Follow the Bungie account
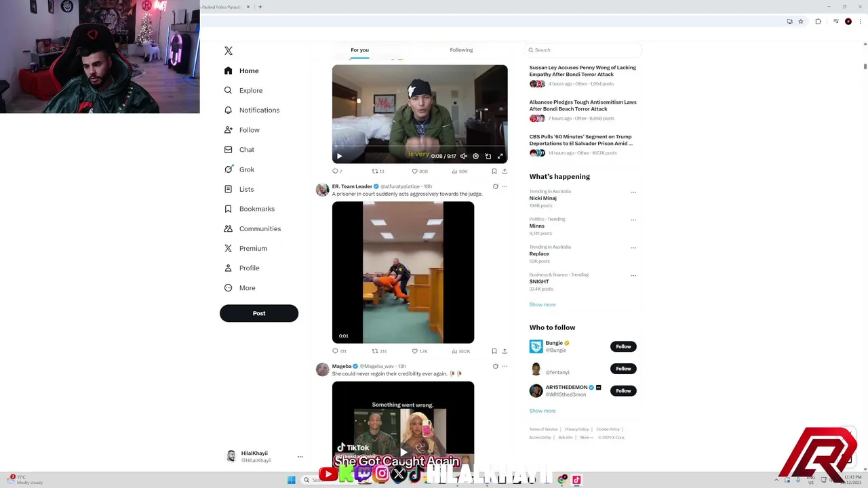 pyautogui.click(x=623, y=346)
